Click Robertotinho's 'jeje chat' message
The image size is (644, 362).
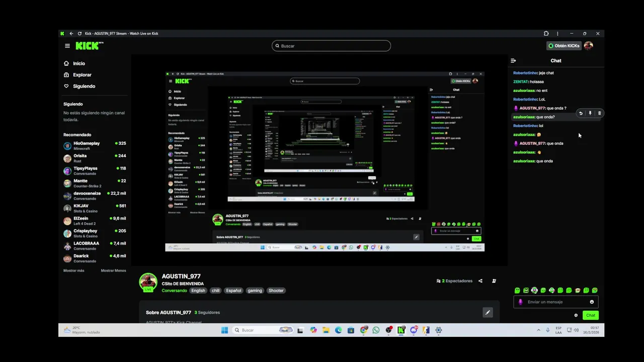click(533, 73)
